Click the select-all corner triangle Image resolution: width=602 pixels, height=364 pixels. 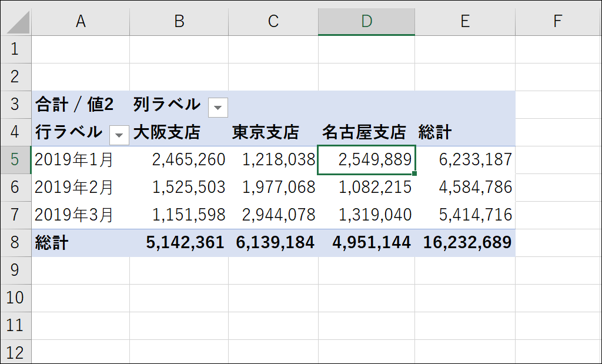pyautogui.click(x=18, y=22)
